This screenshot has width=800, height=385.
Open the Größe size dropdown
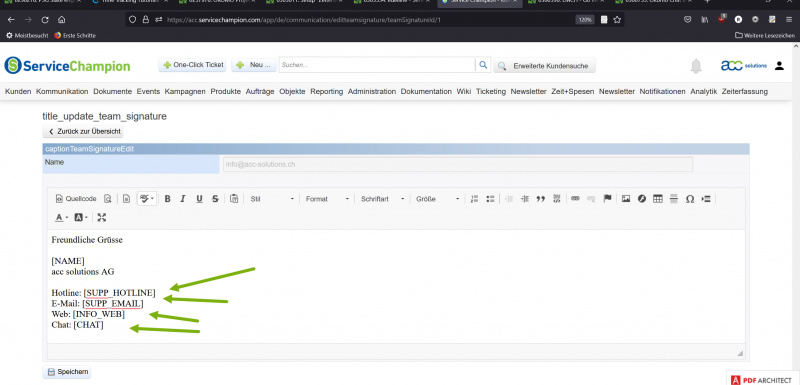438,199
